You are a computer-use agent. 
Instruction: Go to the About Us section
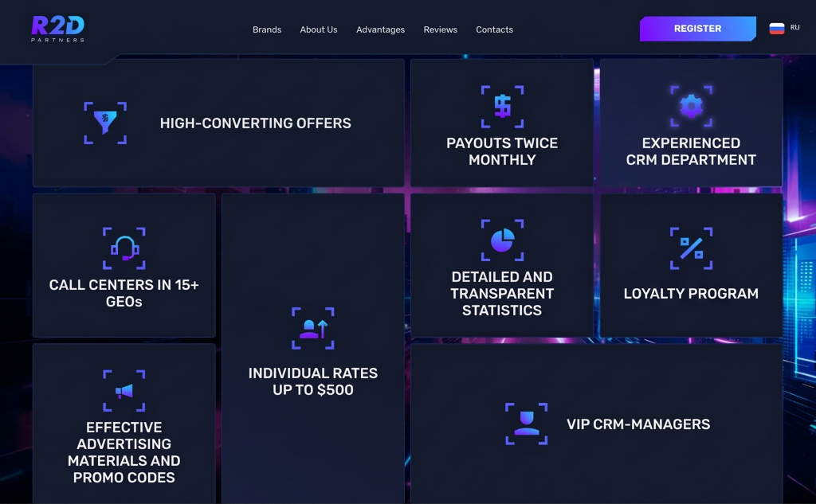pos(319,29)
